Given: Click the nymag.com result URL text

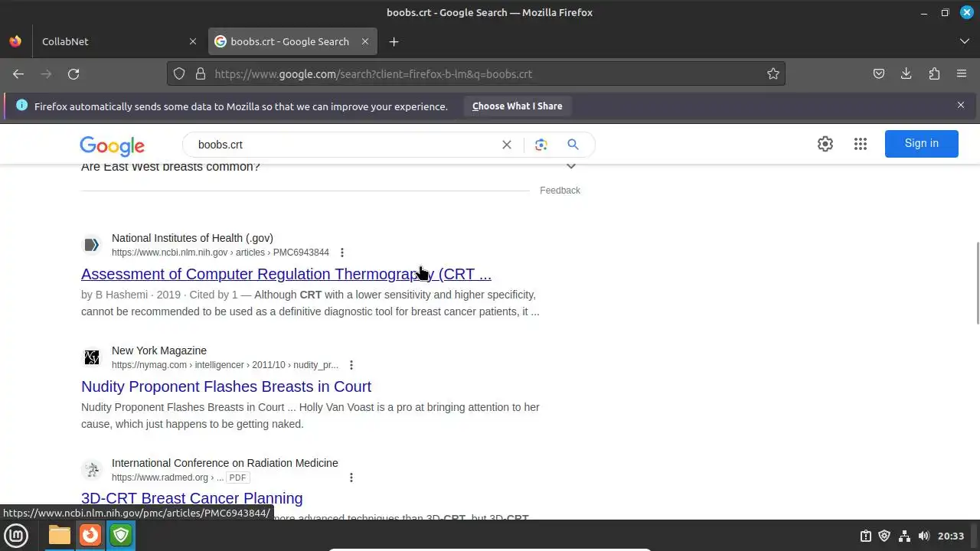Looking at the screenshot, I should pyautogui.click(x=225, y=365).
